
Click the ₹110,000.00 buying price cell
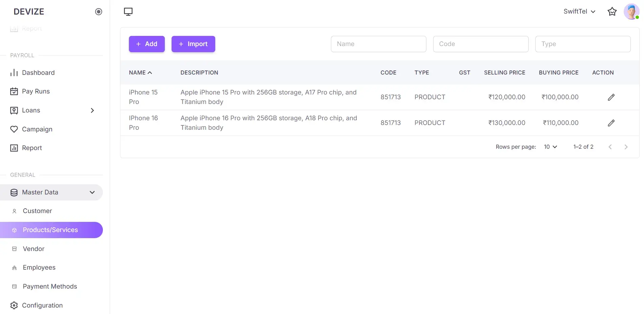(x=560, y=123)
